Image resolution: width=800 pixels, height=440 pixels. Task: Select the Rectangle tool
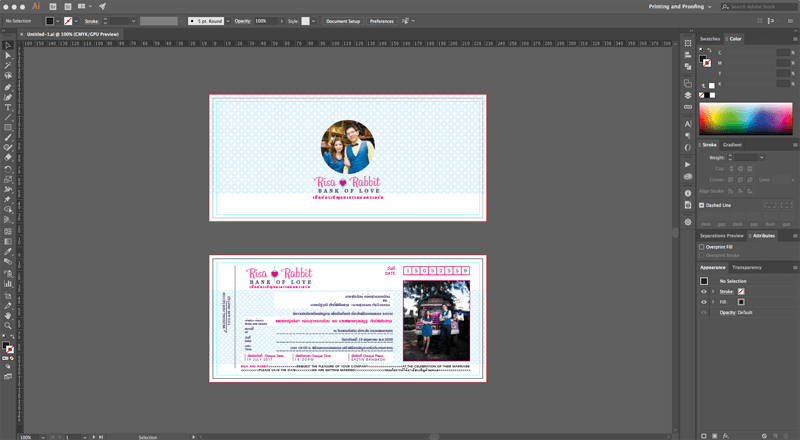(x=8, y=128)
